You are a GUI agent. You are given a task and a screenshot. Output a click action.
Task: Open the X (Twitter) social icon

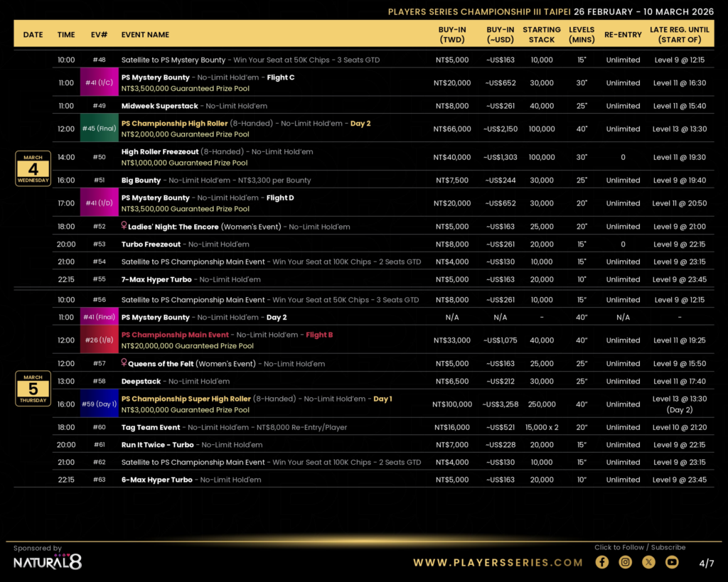648,562
